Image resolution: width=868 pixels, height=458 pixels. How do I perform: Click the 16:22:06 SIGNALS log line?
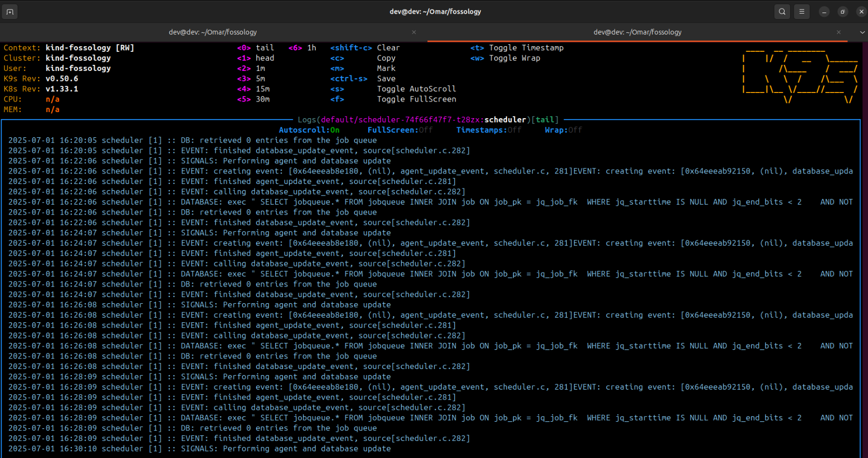[x=199, y=161]
